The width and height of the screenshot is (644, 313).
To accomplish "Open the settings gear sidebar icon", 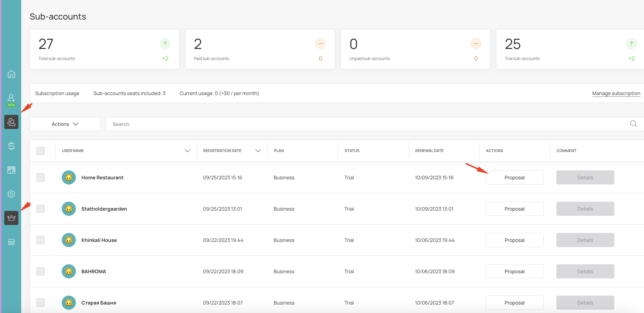I will point(11,194).
